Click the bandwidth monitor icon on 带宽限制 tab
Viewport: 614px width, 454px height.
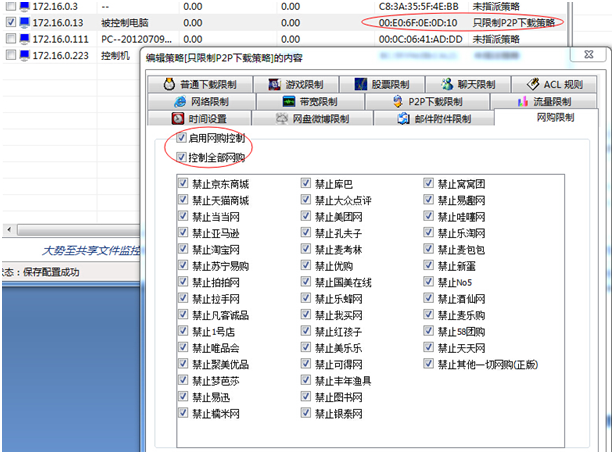(289, 102)
